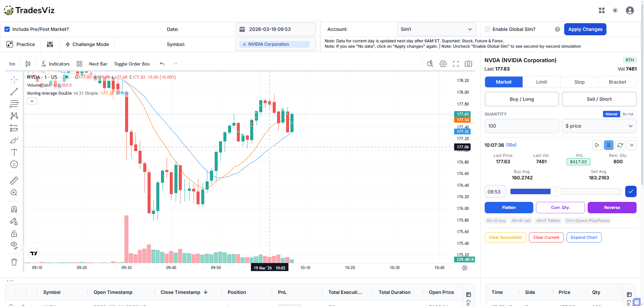Open the ruler measure tool
Image resolution: width=644 pixels, height=306 pixels.
coord(14,181)
